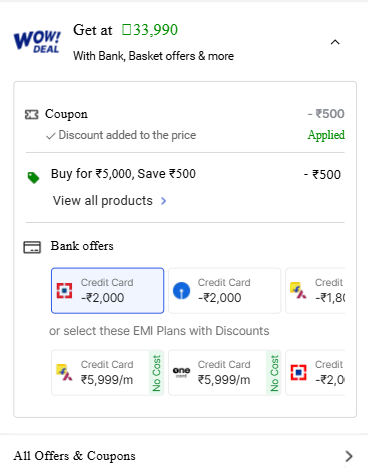This screenshot has height=468, width=368.
Task: Open View all products chevron arrow
Action: [x=163, y=201]
